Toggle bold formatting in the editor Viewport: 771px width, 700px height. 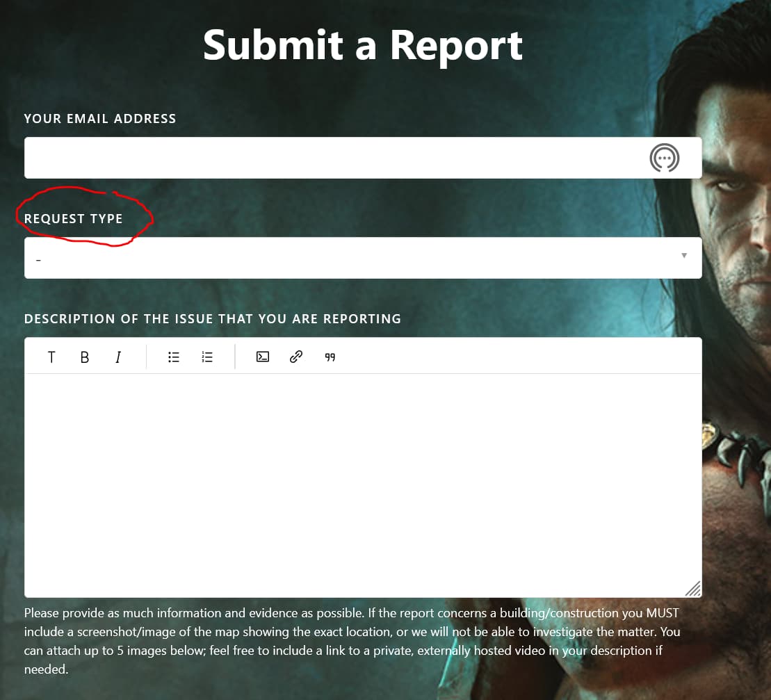click(85, 357)
